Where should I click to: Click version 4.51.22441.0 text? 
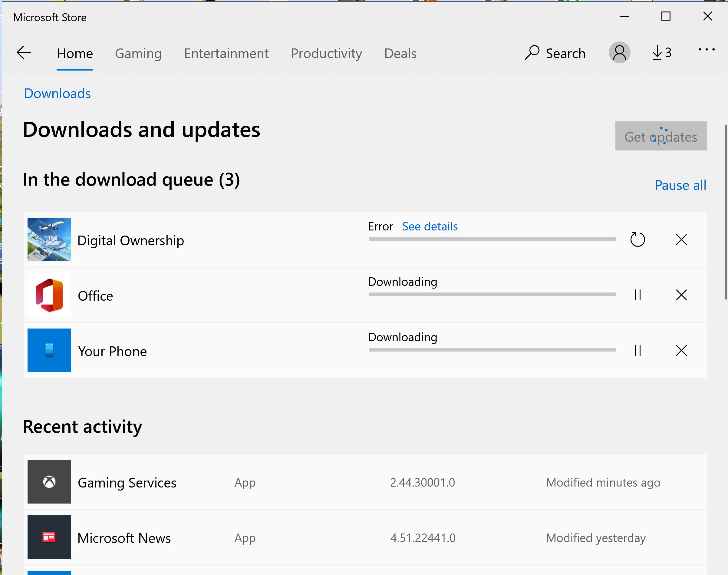[x=423, y=538]
